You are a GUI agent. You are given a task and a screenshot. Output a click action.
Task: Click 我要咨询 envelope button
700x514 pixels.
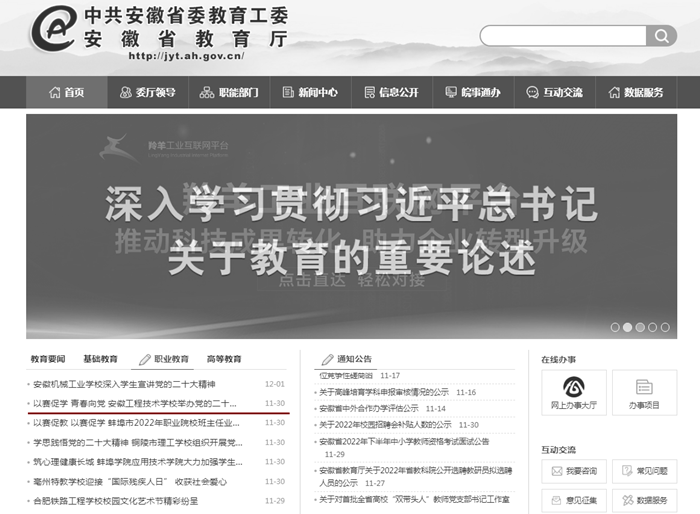click(573, 471)
